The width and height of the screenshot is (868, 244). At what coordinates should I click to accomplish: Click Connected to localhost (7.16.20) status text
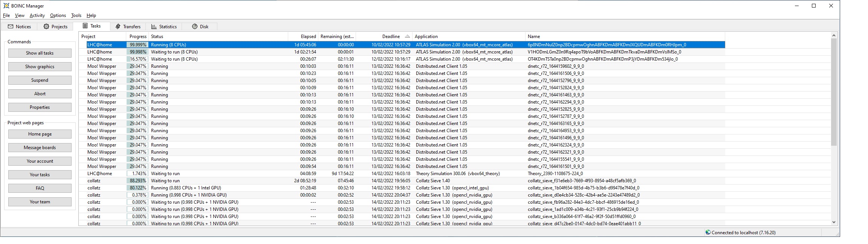[744, 233]
